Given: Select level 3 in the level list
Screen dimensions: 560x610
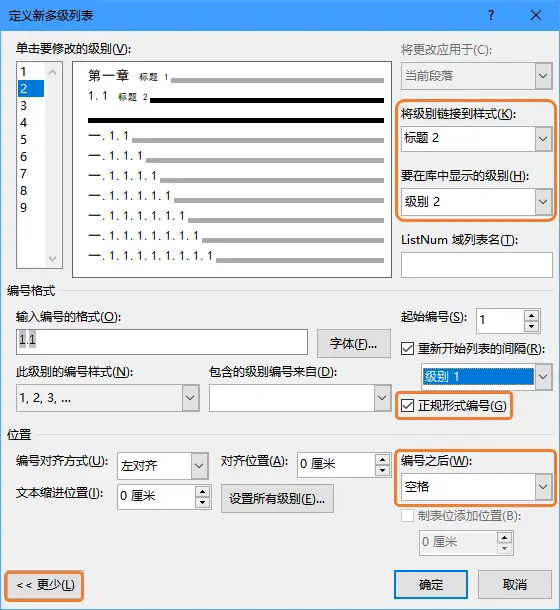Looking at the screenshot, I should click(31, 105).
